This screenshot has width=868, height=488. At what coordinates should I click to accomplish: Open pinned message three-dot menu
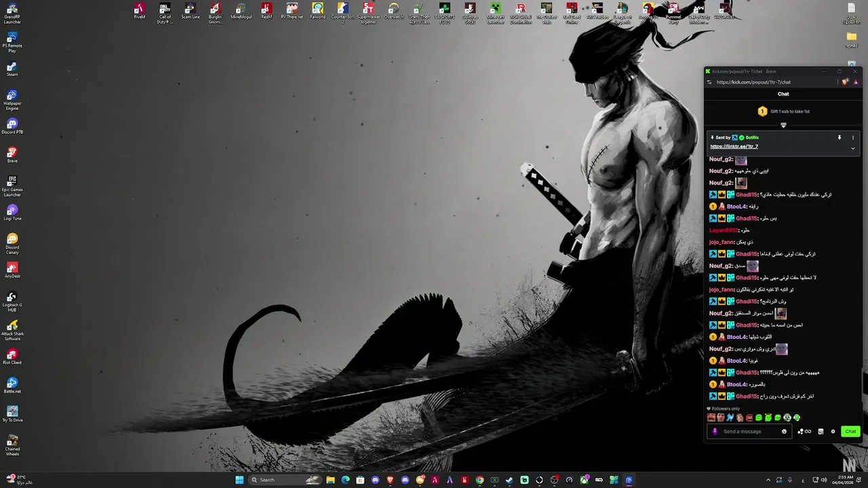pos(853,138)
